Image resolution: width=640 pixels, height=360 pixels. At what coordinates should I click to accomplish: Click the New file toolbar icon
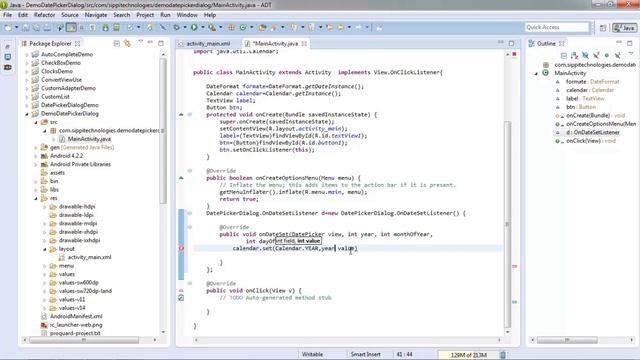click(x=8, y=27)
